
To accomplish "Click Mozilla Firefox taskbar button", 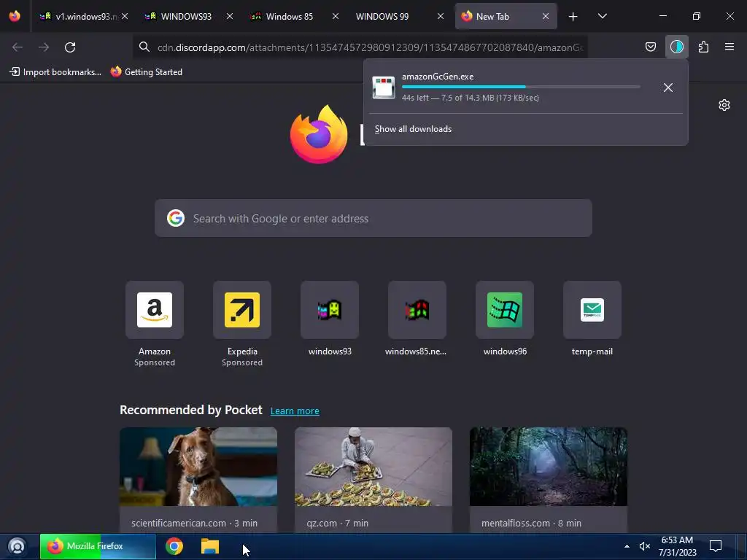I will 98,546.
